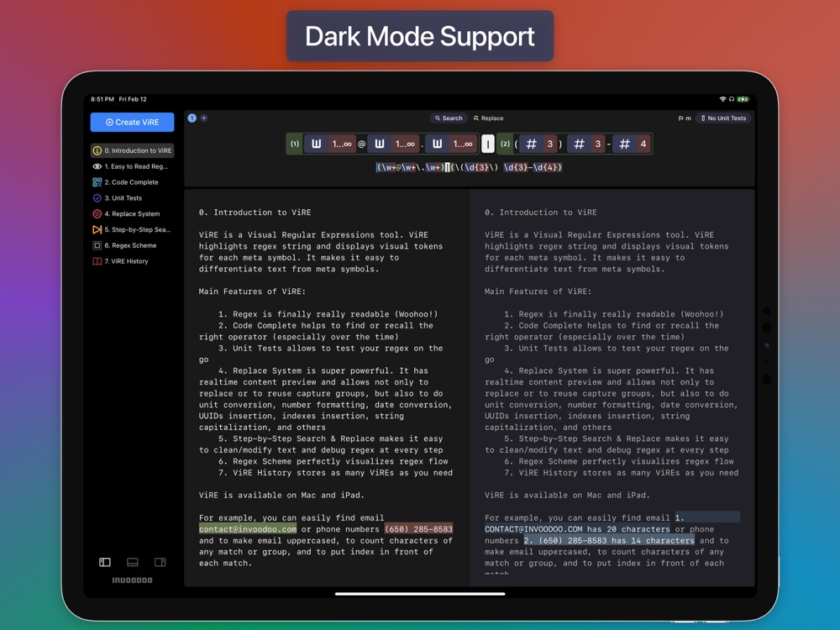Click the left pane heading '0. Introduction to ViRE'
The width and height of the screenshot is (840, 630).
click(x=255, y=213)
